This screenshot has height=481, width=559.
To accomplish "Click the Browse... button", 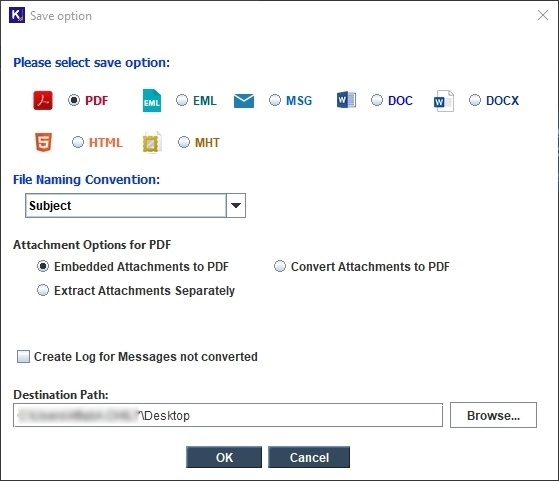I will click(x=493, y=415).
